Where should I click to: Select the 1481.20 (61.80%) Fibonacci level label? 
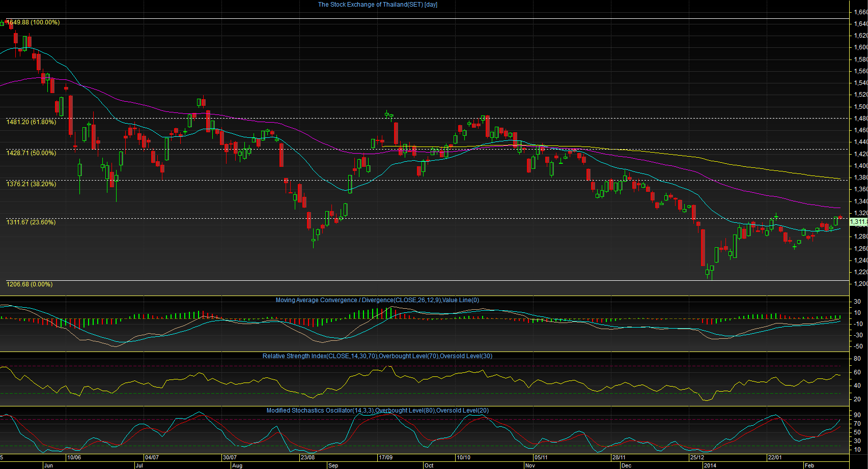tap(31, 122)
